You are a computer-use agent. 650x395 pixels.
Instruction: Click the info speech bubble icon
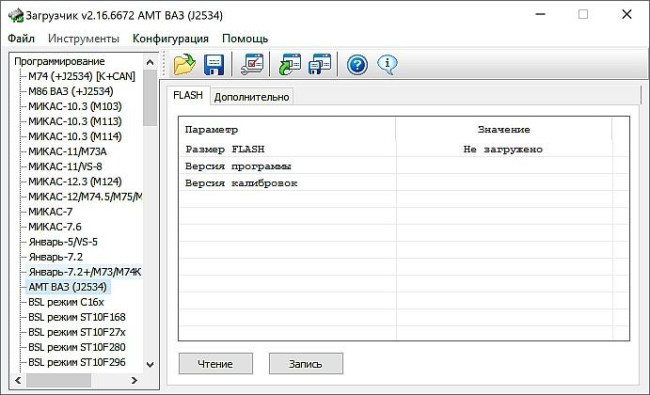[x=387, y=64]
